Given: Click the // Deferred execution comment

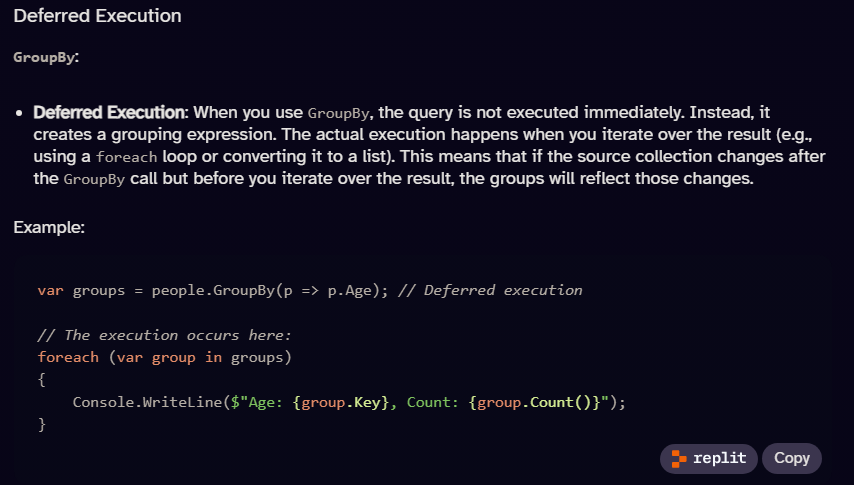Looking at the screenshot, I should click(490, 290).
